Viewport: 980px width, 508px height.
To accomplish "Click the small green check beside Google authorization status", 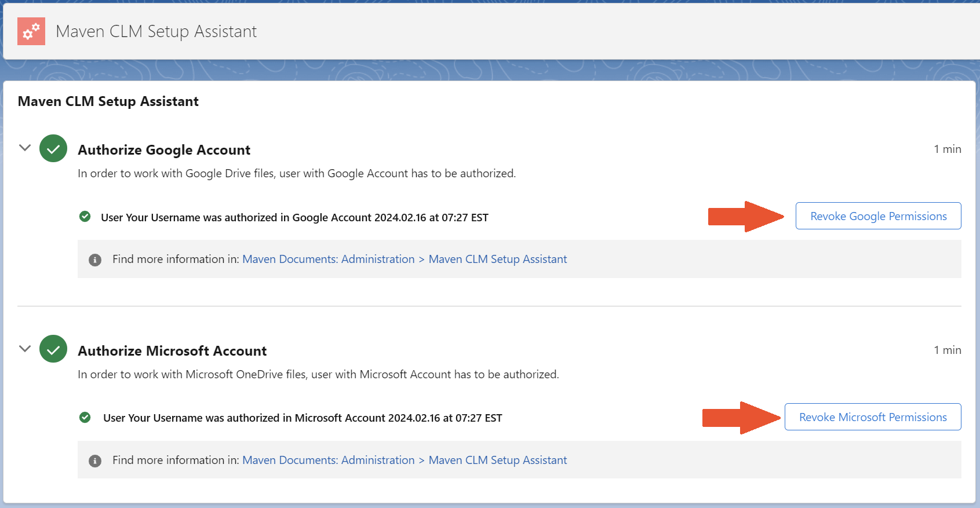I will (85, 217).
